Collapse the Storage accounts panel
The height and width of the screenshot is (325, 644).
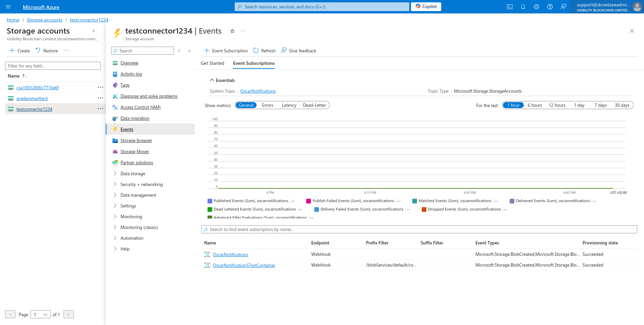(94, 31)
